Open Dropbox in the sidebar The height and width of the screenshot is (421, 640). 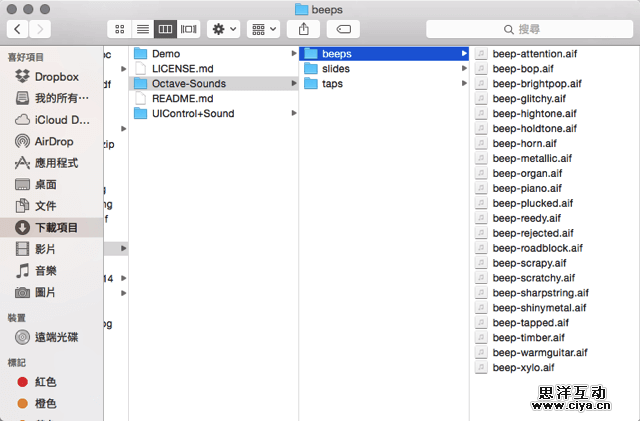(56, 76)
